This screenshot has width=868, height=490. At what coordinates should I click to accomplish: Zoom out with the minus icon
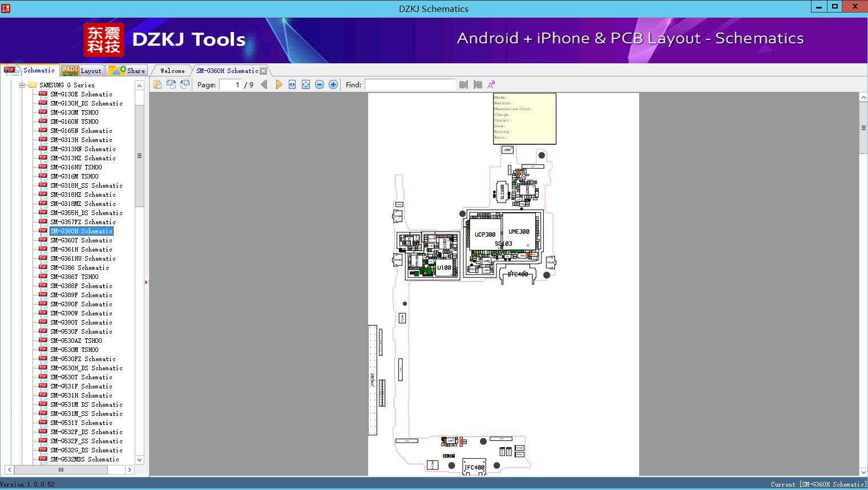point(320,84)
